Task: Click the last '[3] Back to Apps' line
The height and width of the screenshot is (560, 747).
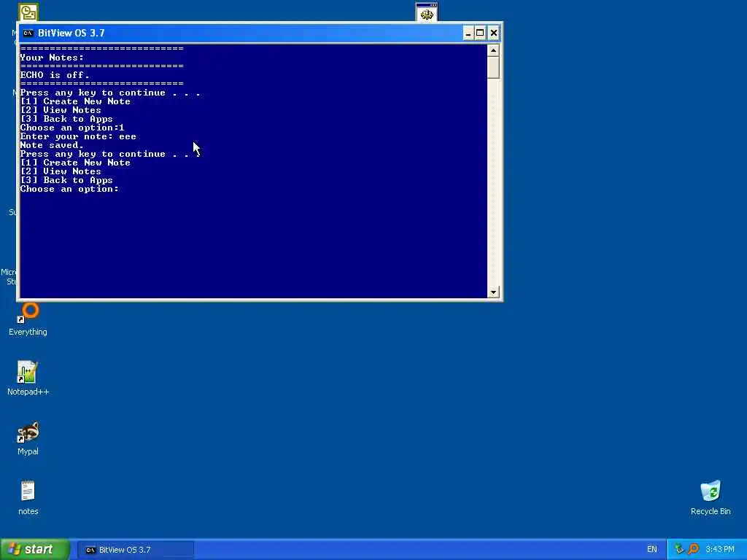Action: tap(66, 181)
